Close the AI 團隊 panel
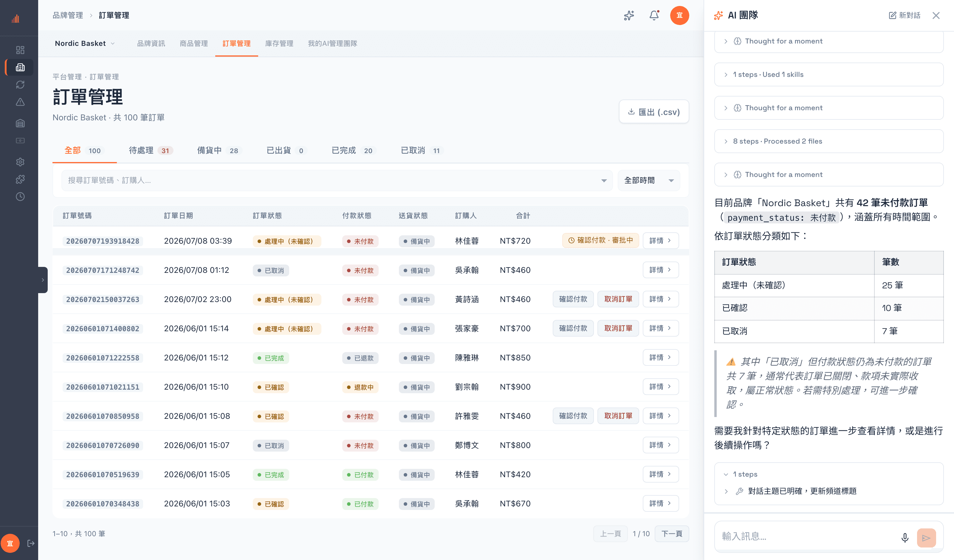The width and height of the screenshot is (954, 560). tap(936, 15)
